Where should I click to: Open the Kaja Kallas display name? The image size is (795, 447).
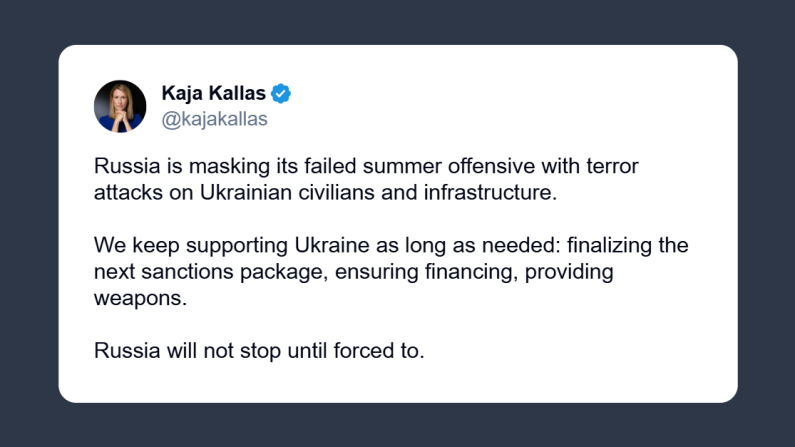pyautogui.click(x=213, y=94)
